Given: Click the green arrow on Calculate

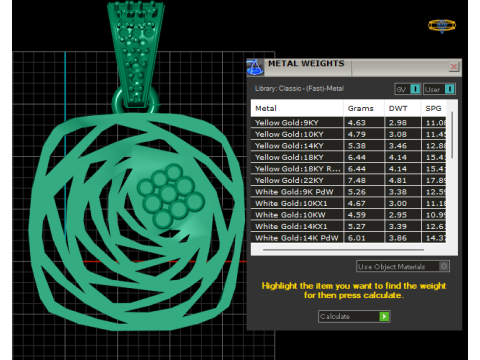Looking at the screenshot, I should 384,316.
